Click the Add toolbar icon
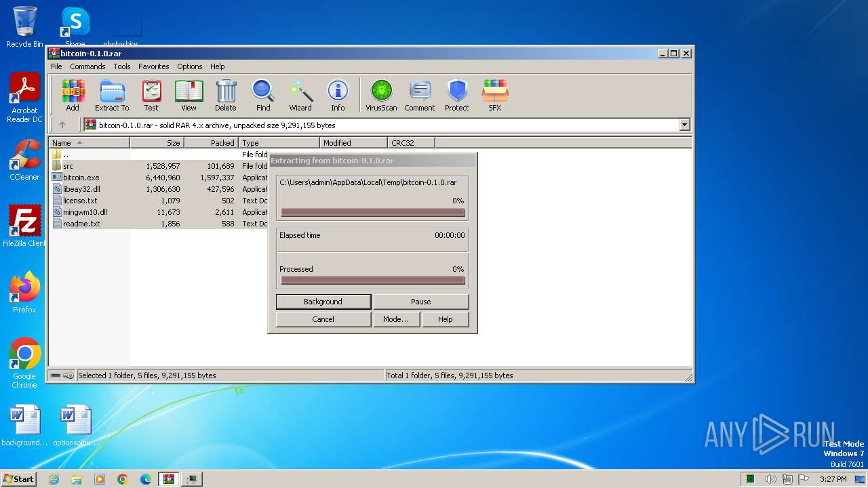The width and height of the screenshot is (868, 488). point(73,95)
